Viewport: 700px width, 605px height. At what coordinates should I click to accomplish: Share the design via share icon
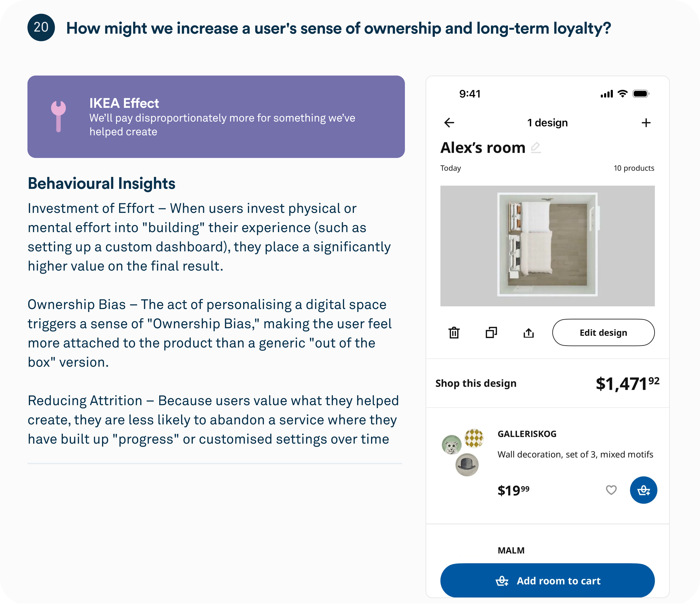[x=528, y=333]
